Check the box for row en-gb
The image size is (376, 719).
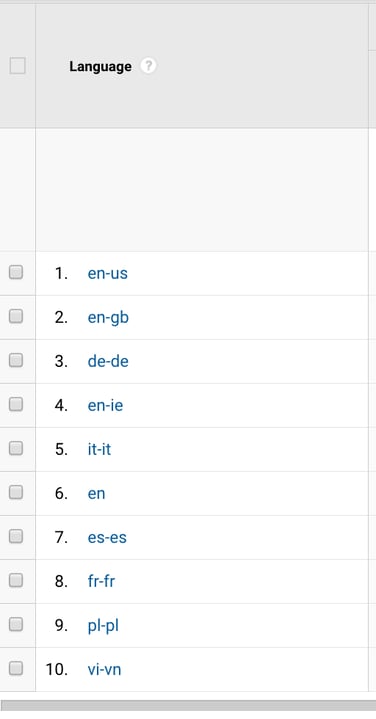pos(16,316)
